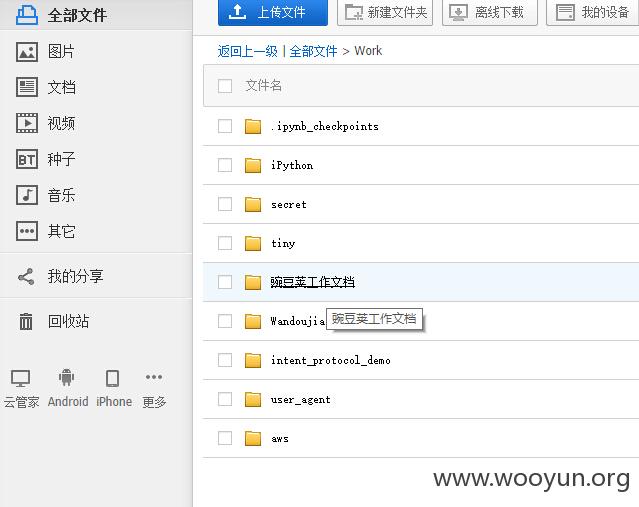Viewport: 639px width, 507px height.
Task: Click the 视频 film icon
Action: tap(27, 123)
